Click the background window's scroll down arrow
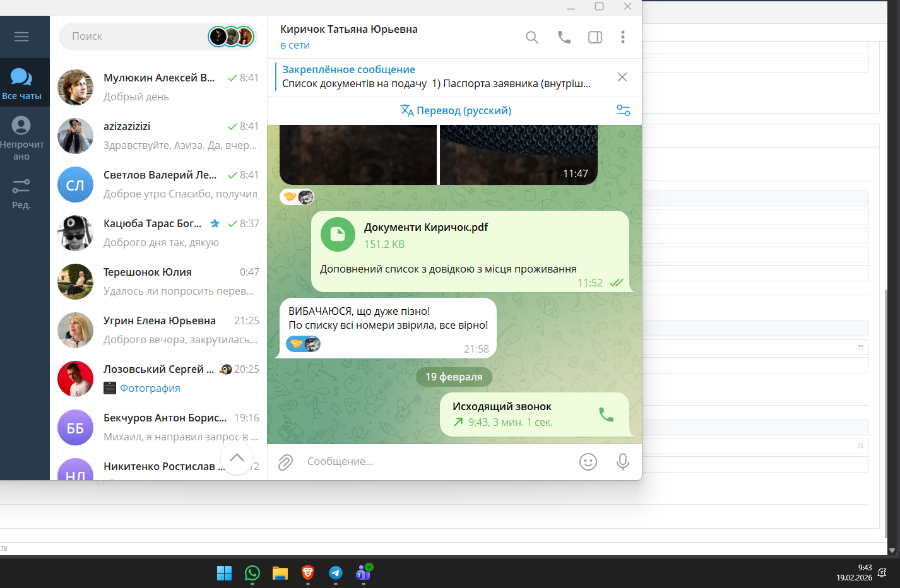 pyautogui.click(x=892, y=550)
